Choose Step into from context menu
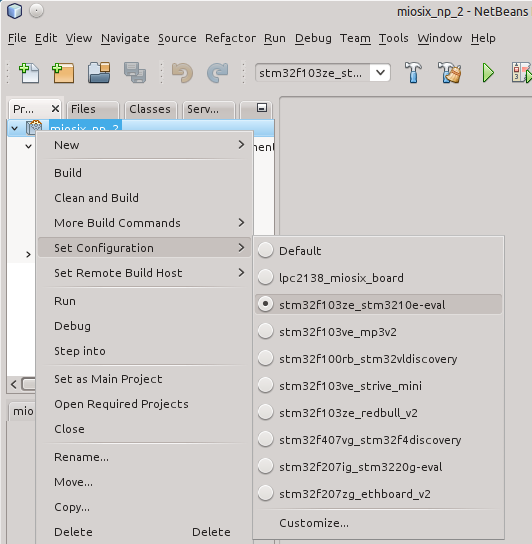 point(144,351)
